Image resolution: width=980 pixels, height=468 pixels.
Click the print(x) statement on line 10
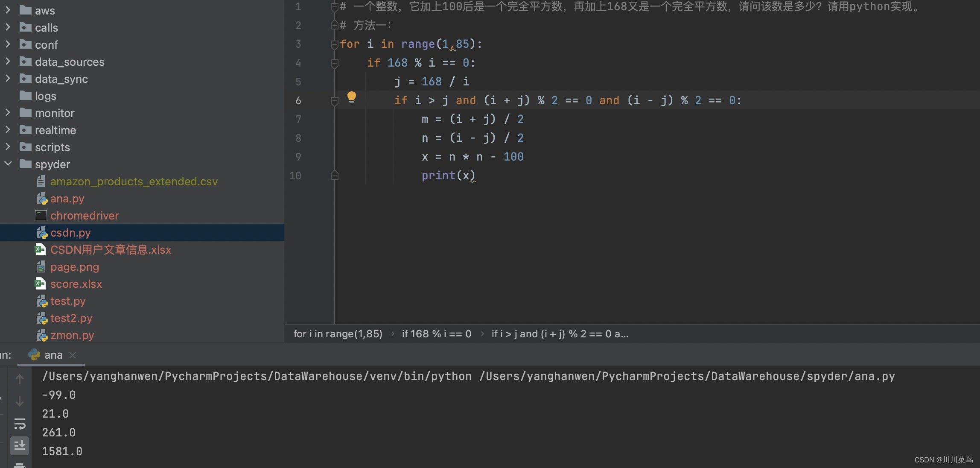[448, 175]
